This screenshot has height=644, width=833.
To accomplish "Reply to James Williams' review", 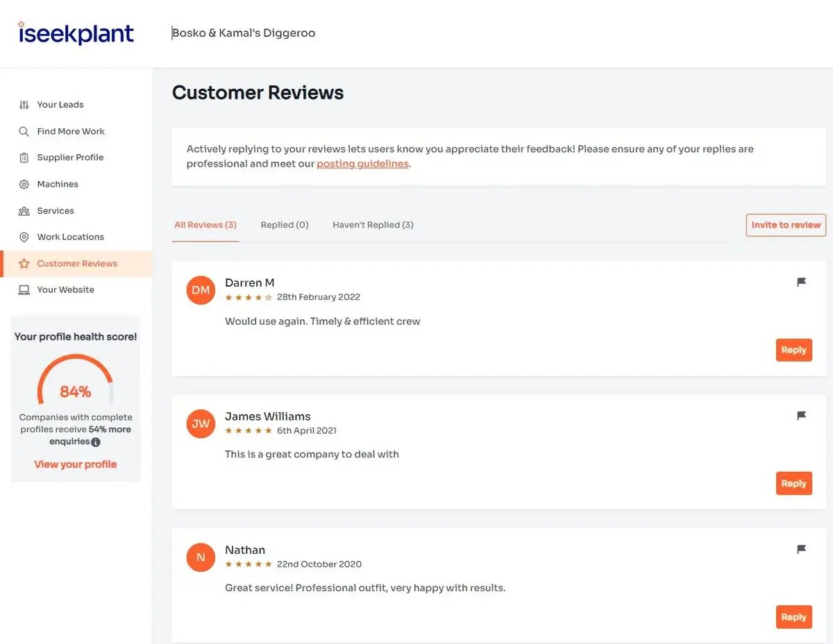I will point(793,484).
